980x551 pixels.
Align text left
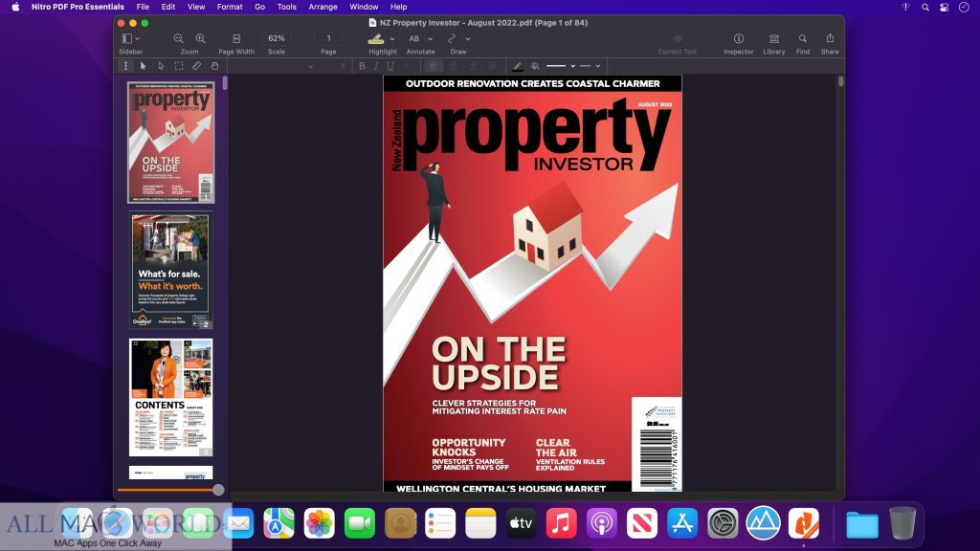point(434,66)
